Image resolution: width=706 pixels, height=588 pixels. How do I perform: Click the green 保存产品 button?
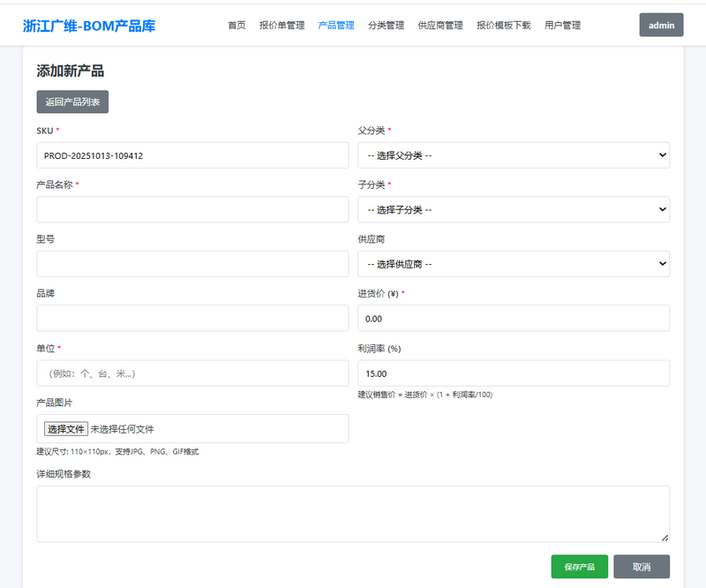[x=580, y=567]
